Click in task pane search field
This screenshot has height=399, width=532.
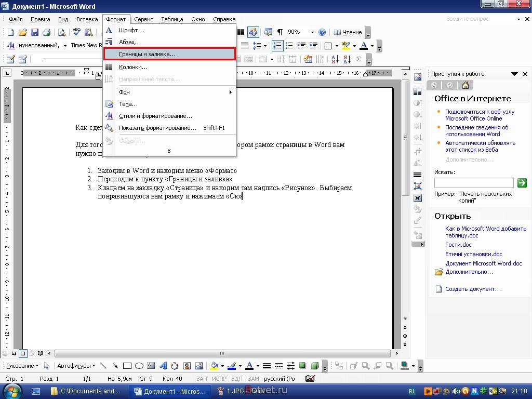(x=474, y=182)
